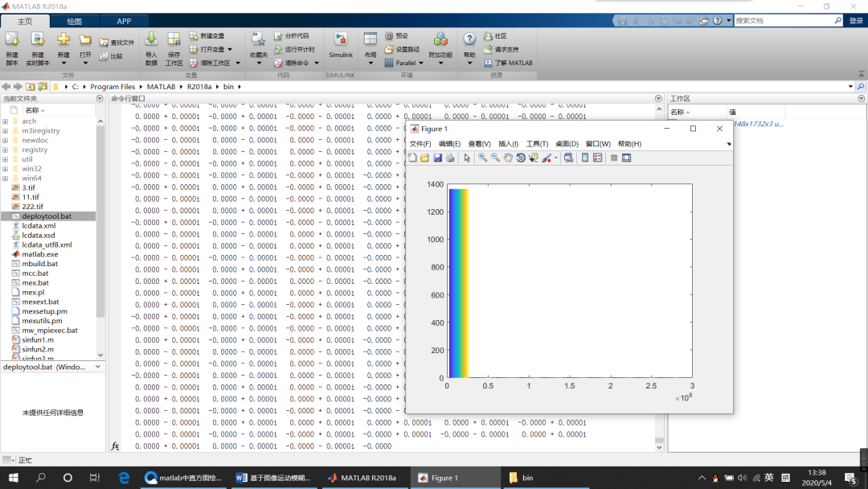868x489 pixels.
Task: Expand the Parallel dropdown
Action: pos(421,63)
